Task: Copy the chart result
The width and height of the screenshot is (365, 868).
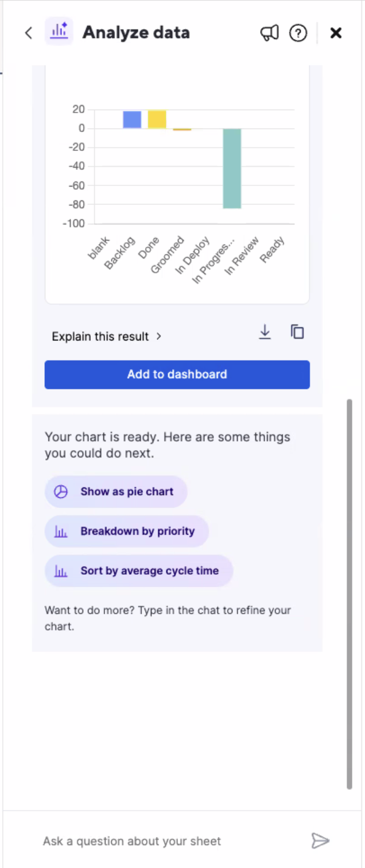Action: click(297, 332)
